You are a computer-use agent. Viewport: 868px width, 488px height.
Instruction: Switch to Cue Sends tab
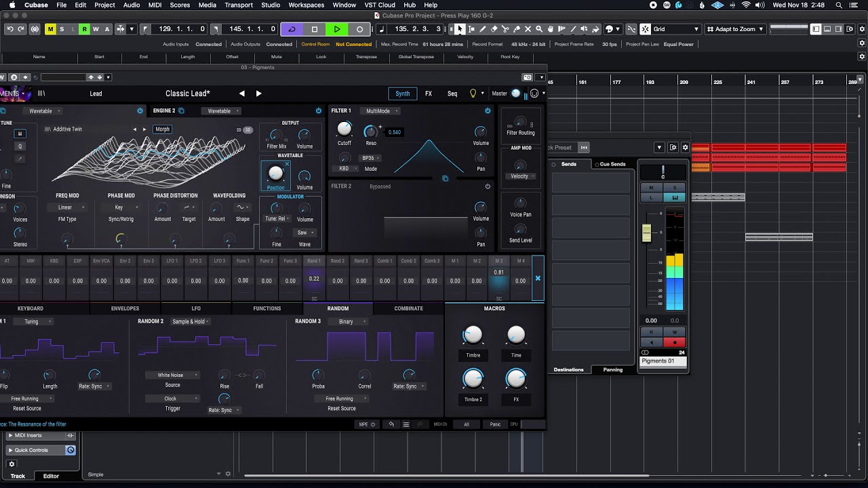[610, 164]
